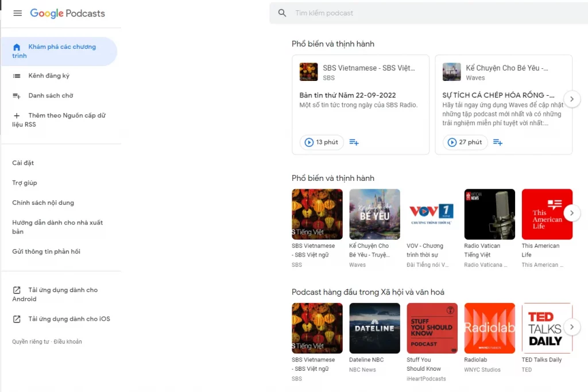Click external link icon for Android app
The width and height of the screenshot is (588, 392).
pyautogui.click(x=17, y=290)
